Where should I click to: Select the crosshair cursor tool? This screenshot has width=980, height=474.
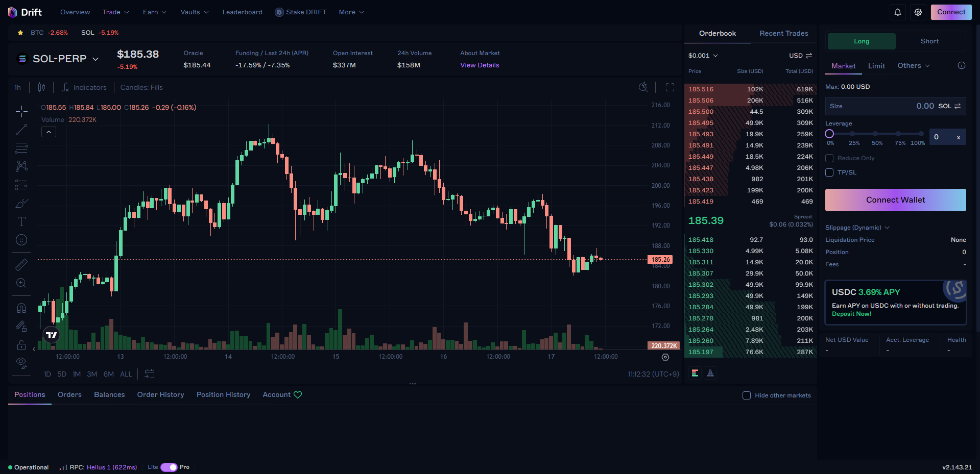(x=21, y=111)
